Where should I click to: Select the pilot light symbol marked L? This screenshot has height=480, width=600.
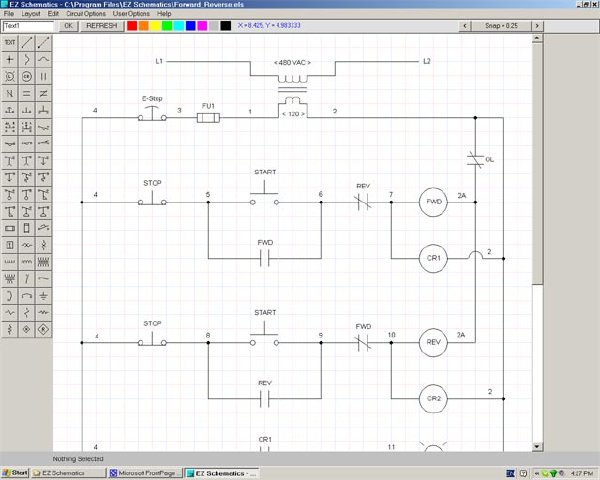[10, 76]
